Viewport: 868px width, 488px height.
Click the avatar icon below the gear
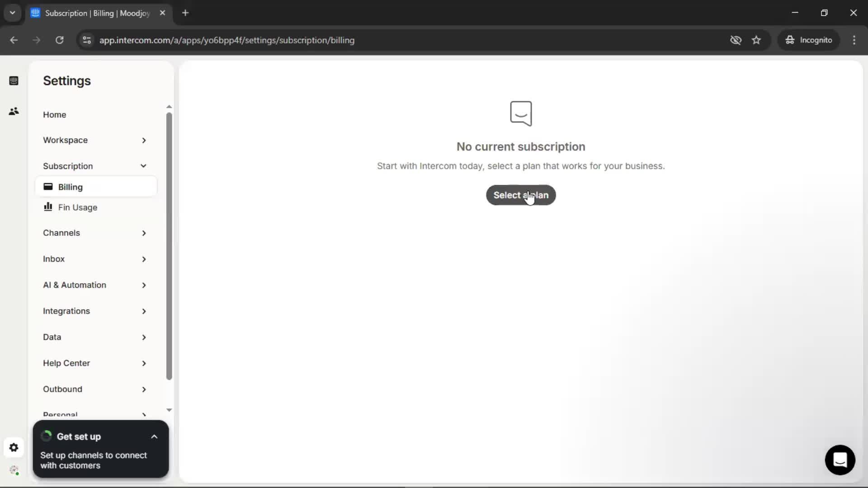point(14,470)
